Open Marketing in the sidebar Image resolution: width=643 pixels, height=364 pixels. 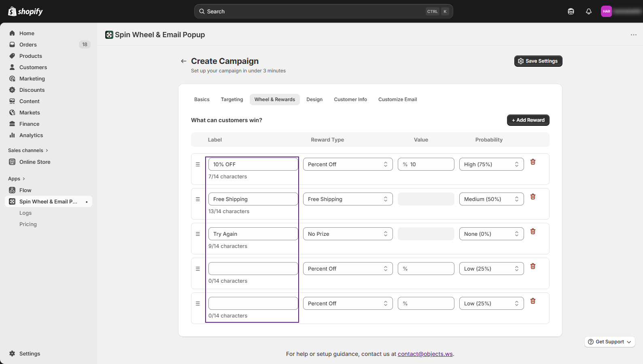(x=49, y=78)
